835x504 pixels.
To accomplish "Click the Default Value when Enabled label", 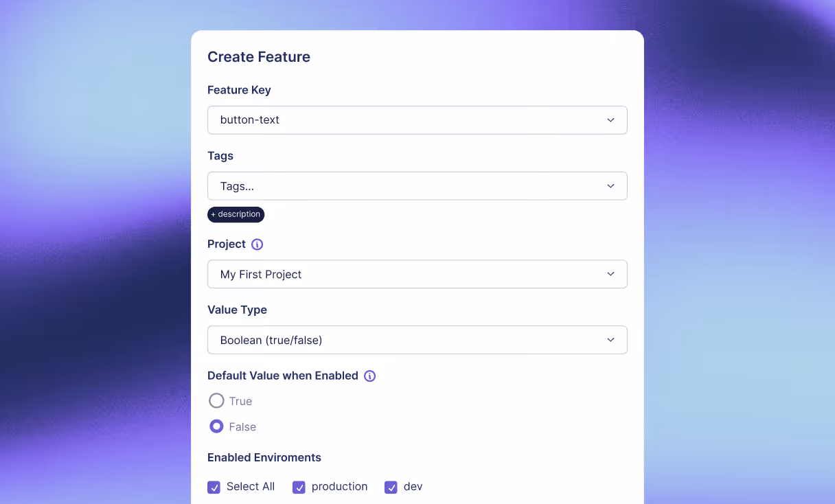I will (282, 376).
